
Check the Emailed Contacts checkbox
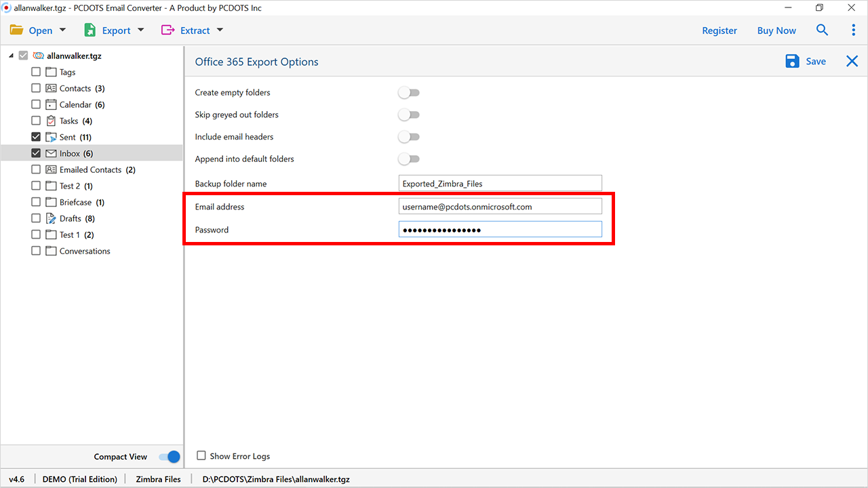coord(36,169)
